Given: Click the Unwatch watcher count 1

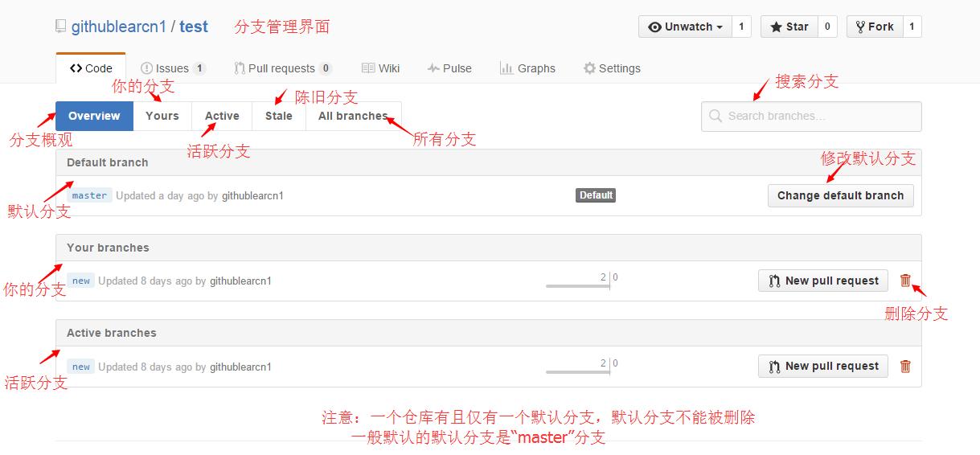Looking at the screenshot, I should click(741, 27).
